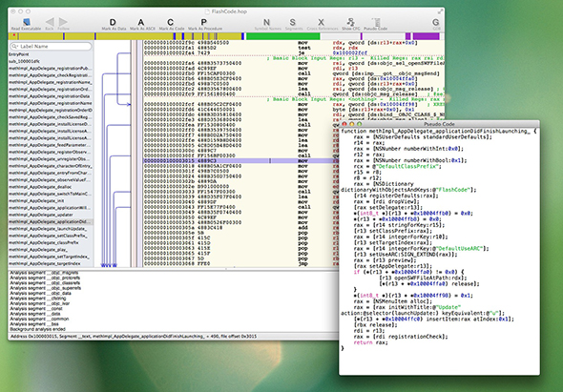
Task: Select methImpl_AppDelegate_characterOfEntry_ label
Action: pyautogui.click(x=51, y=166)
